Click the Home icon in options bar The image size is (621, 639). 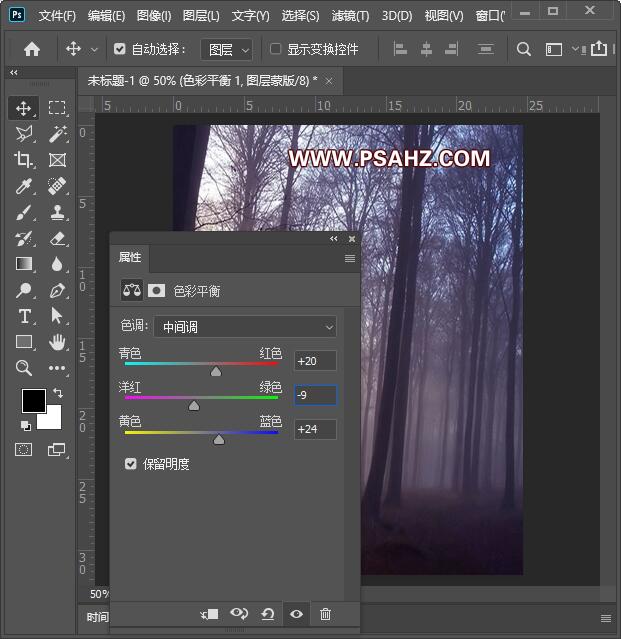coord(32,49)
